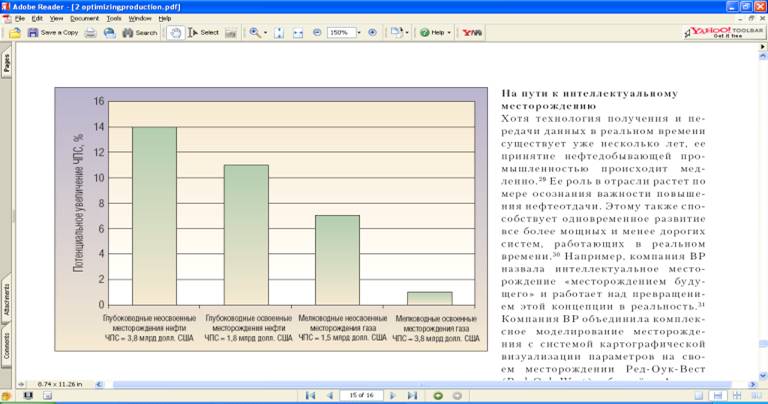
Task: Click the Open file folder icon
Action: tap(15, 32)
